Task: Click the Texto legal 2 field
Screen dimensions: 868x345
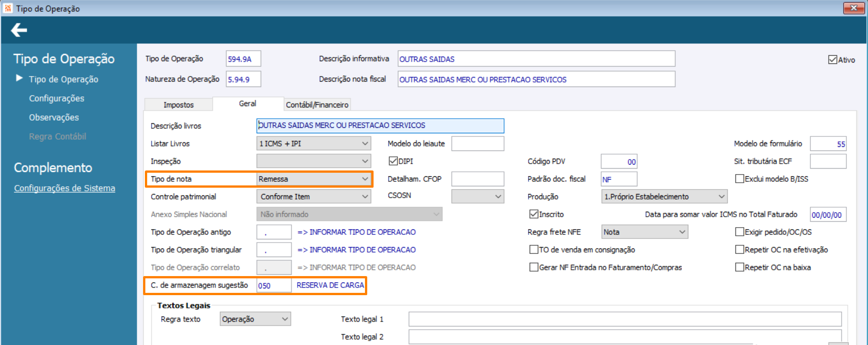Action: [625, 337]
